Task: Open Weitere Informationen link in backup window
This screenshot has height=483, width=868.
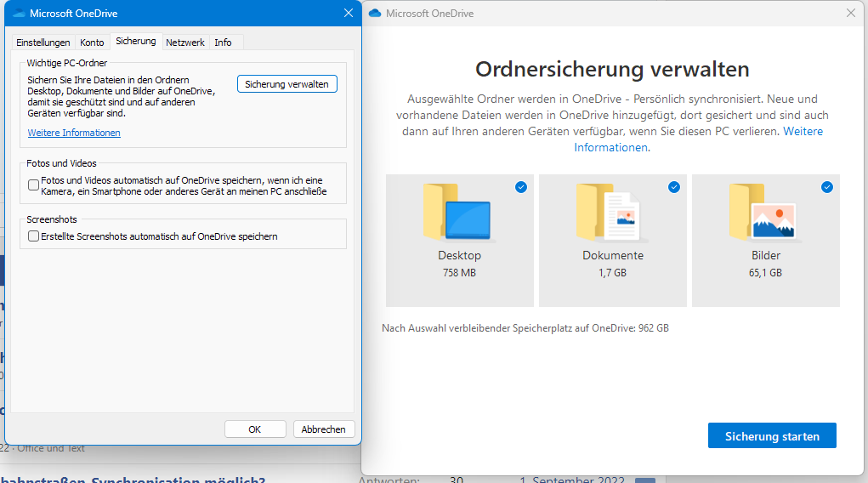Action: 803,131
